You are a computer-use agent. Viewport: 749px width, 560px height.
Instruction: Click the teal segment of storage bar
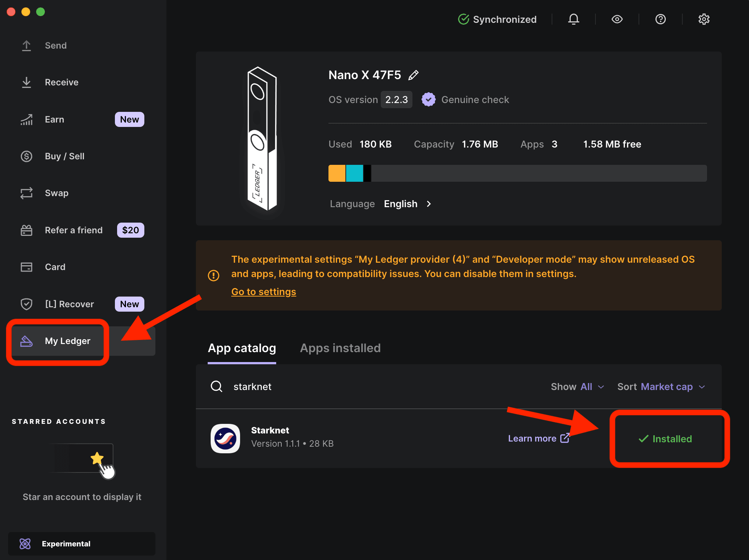pos(354,173)
